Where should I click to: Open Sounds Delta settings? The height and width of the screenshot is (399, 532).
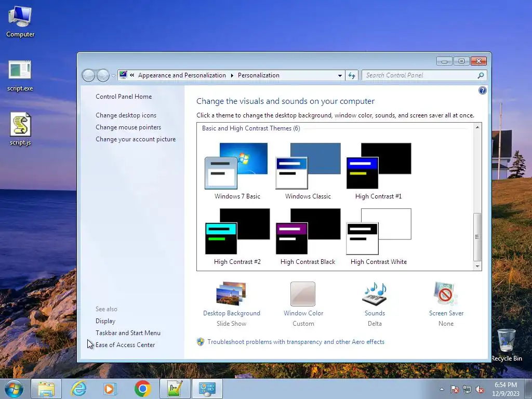[x=375, y=304]
